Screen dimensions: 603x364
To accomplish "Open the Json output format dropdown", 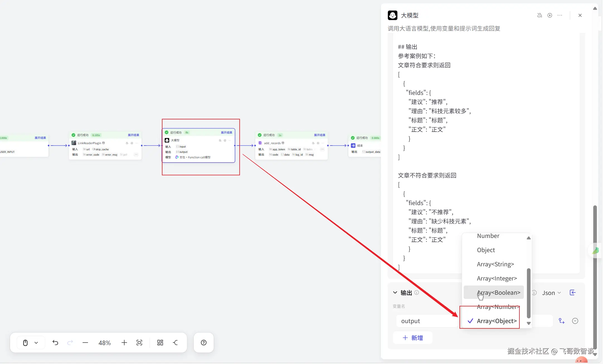I will click(551, 293).
